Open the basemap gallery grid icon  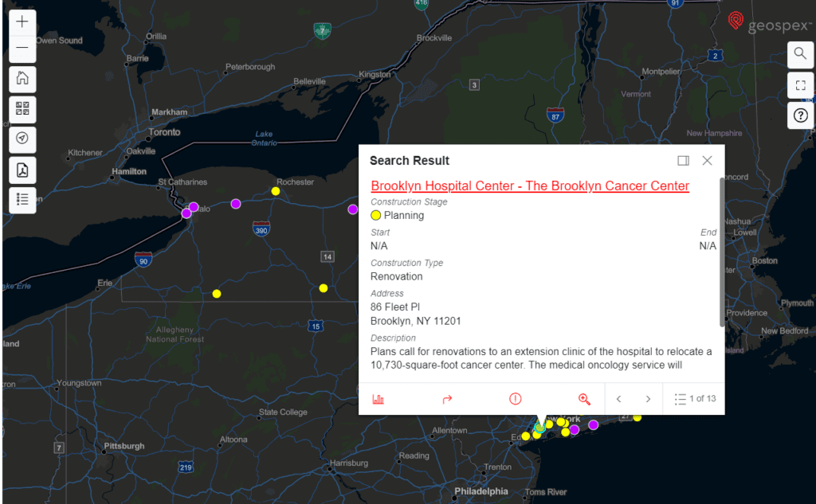[x=22, y=109]
